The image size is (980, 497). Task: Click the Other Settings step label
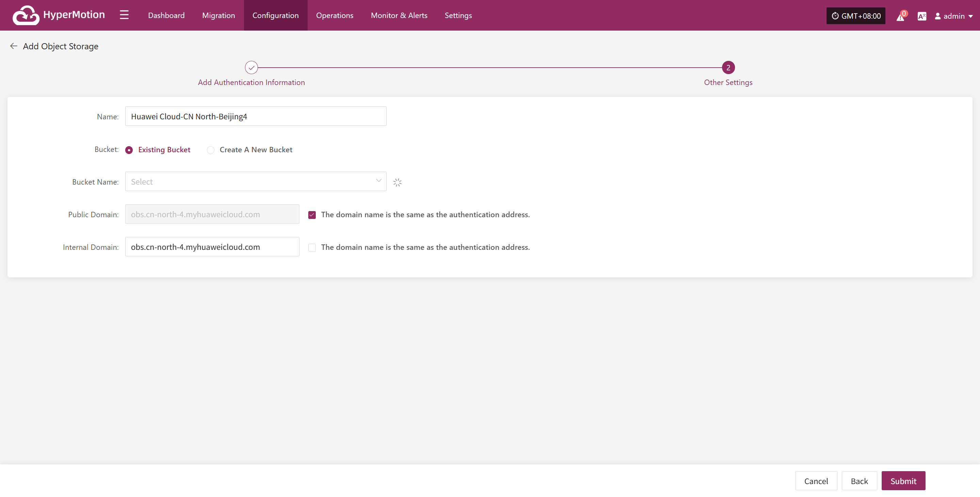pyautogui.click(x=728, y=83)
